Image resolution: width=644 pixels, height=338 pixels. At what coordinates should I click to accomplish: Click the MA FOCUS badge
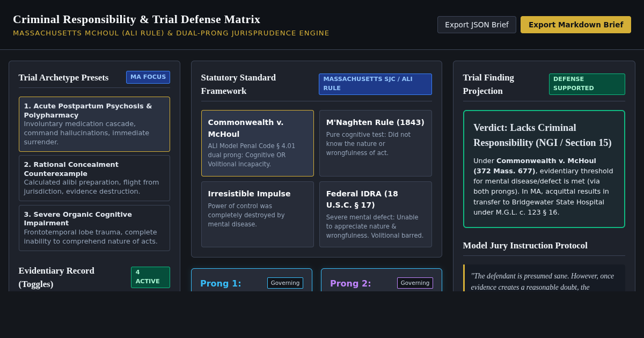tap(148, 77)
